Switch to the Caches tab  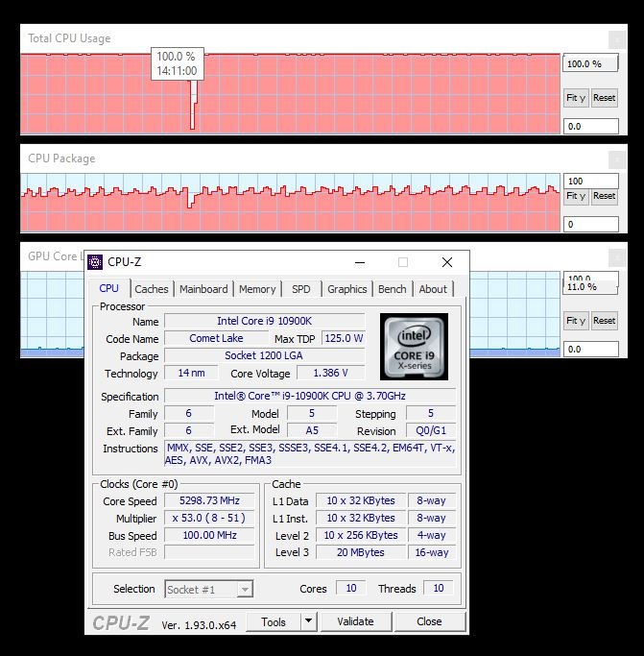(x=152, y=289)
